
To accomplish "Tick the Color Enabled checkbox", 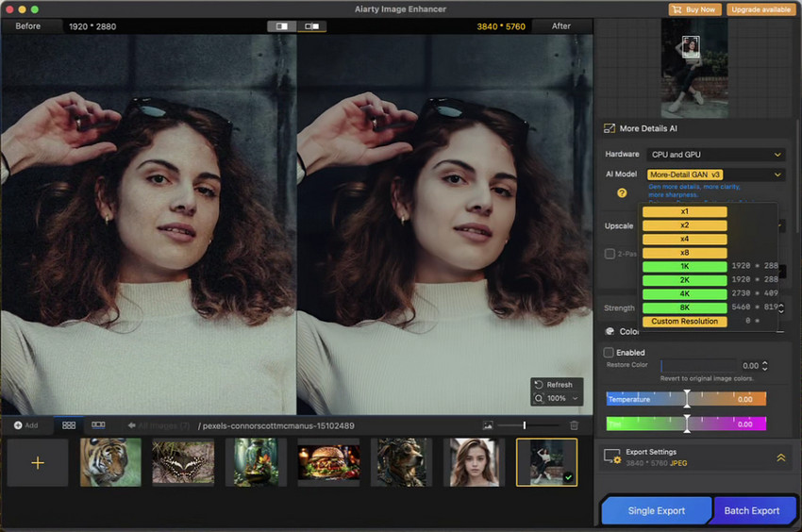I will [x=609, y=353].
